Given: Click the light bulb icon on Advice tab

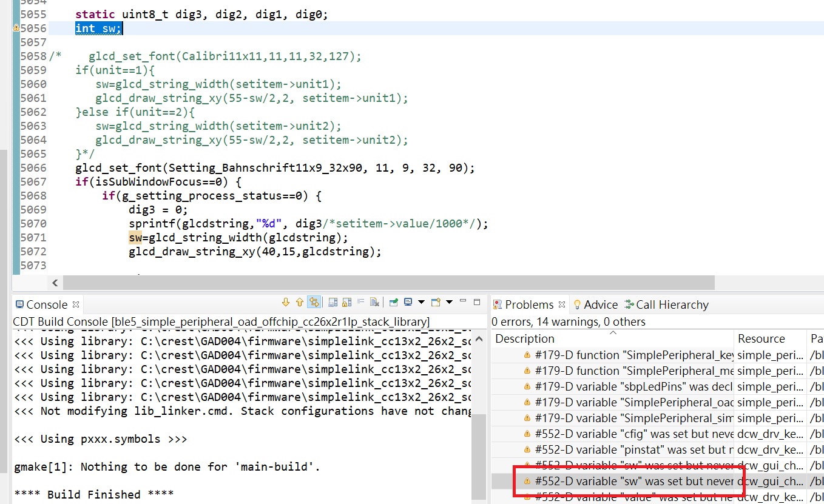Looking at the screenshot, I should [577, 304].
